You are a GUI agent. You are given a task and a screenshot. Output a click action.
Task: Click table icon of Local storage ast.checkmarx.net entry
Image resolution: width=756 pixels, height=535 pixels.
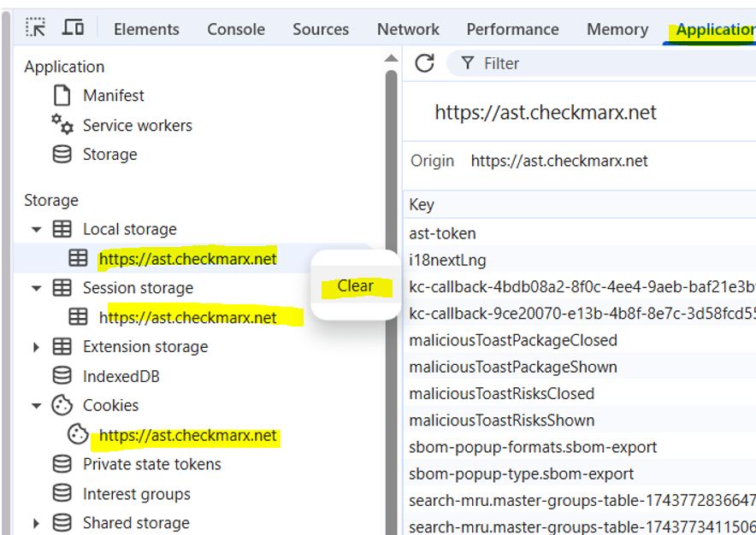[78, 258]
